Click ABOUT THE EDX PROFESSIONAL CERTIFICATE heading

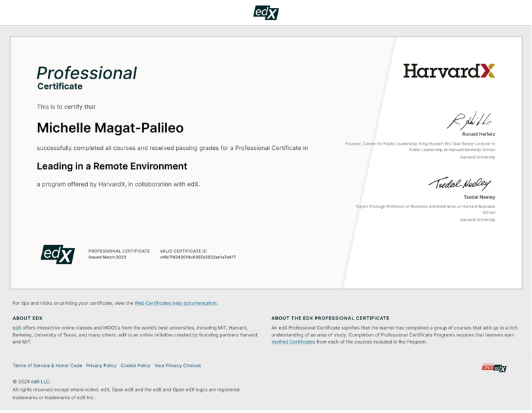(330, 318)
